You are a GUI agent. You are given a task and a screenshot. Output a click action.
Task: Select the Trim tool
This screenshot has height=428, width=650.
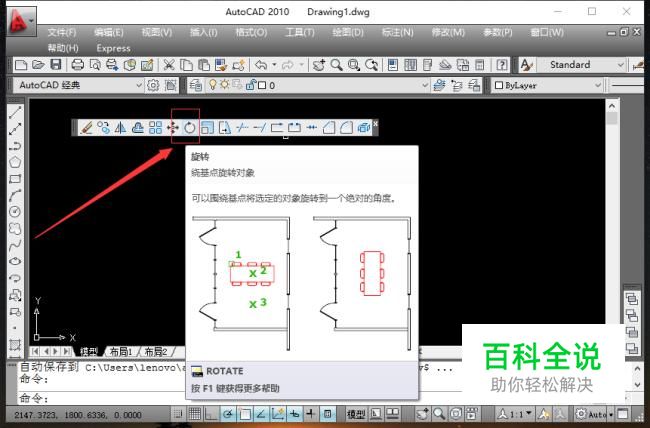click(x=242, y=128)
